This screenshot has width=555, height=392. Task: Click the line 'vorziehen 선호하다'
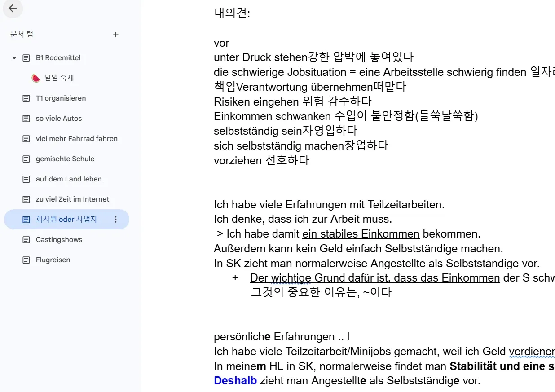click(262, 160)
